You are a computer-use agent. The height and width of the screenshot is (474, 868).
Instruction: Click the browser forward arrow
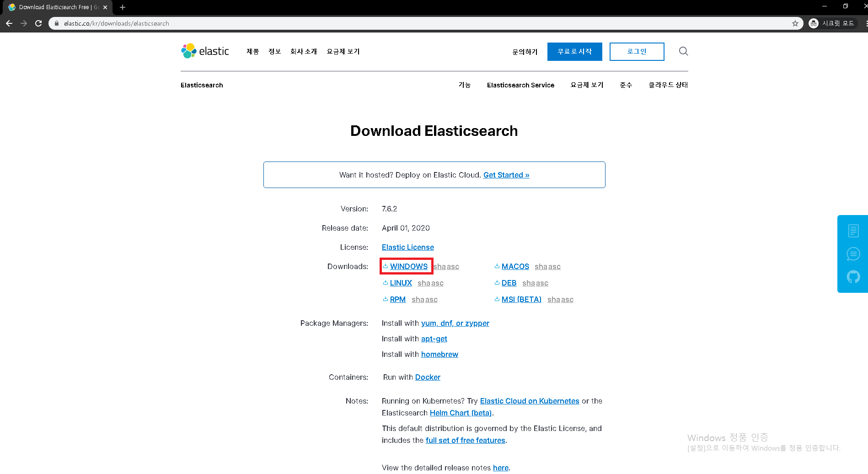[24, 23]
